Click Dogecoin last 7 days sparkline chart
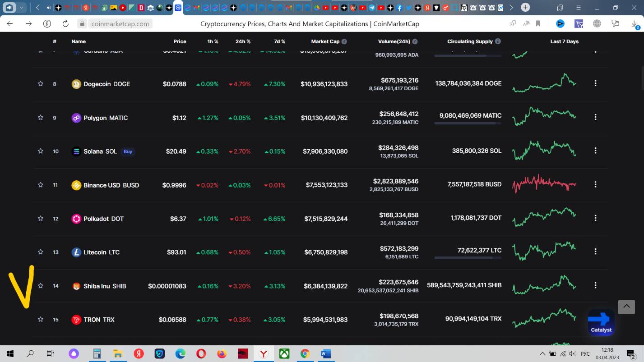Screen dimensions: 644x362 click(544, 83)
